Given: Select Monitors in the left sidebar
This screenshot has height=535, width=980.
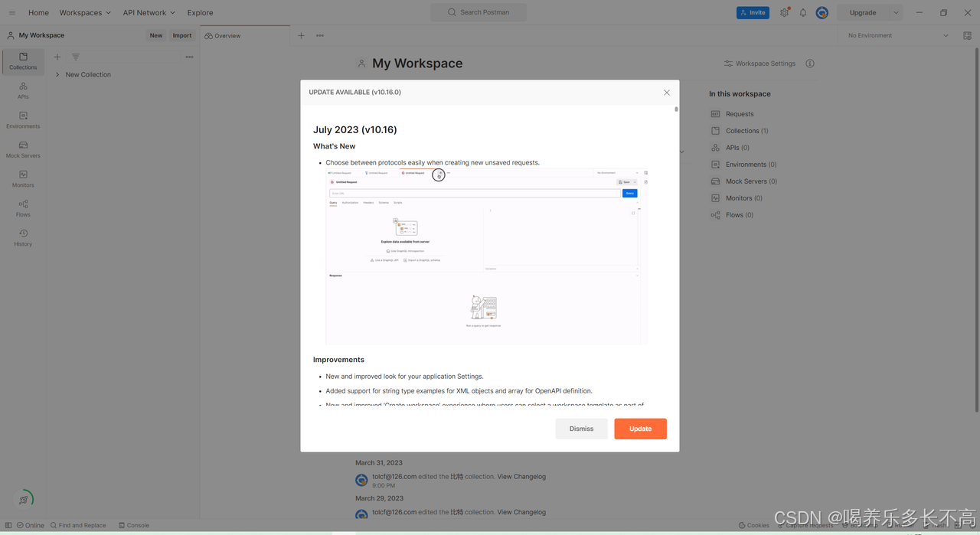Looking at the screenshot, I should (23, 179).
